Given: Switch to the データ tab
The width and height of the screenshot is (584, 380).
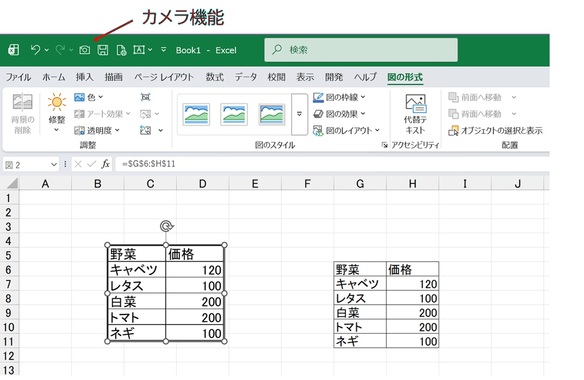Looking at the screenshot, I should [x=246, y=77].
